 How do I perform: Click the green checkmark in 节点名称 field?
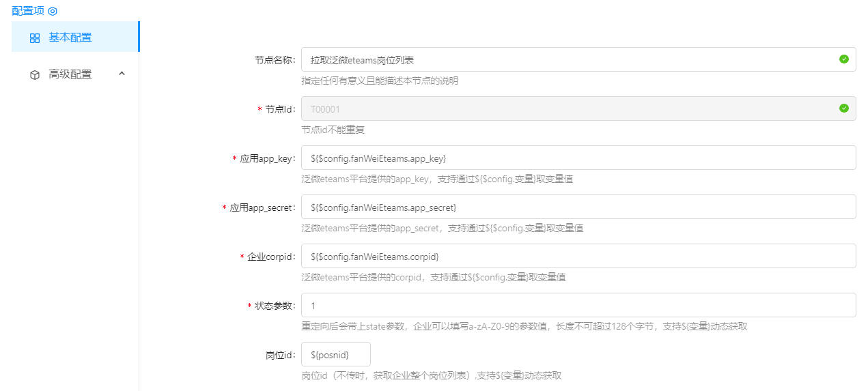tap(844, 59)
